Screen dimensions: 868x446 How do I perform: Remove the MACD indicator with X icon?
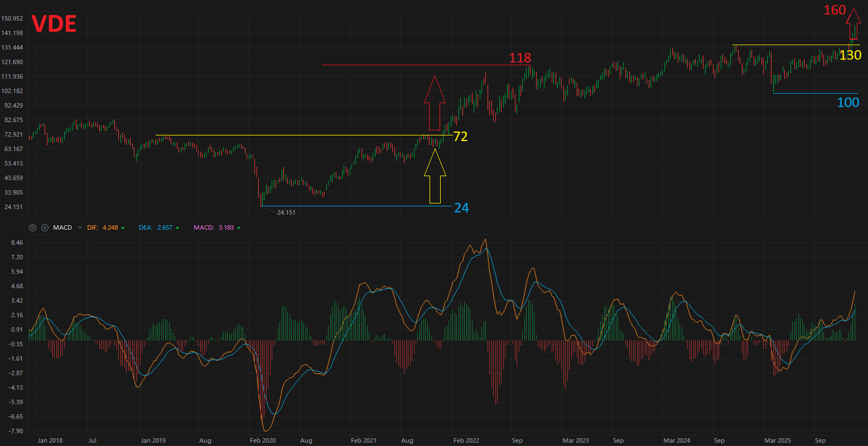click(x=45, y=227)
